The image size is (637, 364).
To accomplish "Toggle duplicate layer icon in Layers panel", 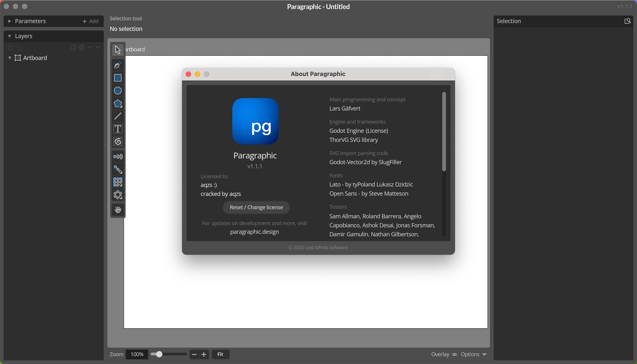I will click(x=10, y=47).
